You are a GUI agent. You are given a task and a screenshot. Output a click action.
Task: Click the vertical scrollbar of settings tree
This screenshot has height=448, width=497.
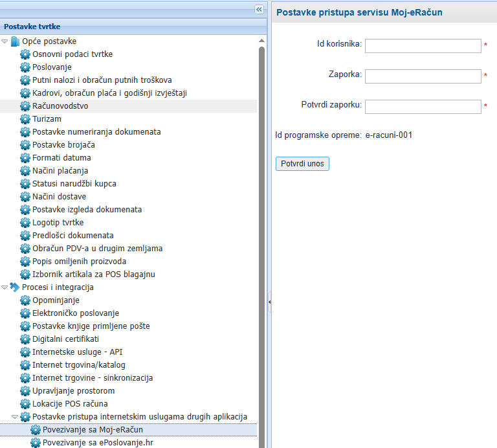(262, 246)
